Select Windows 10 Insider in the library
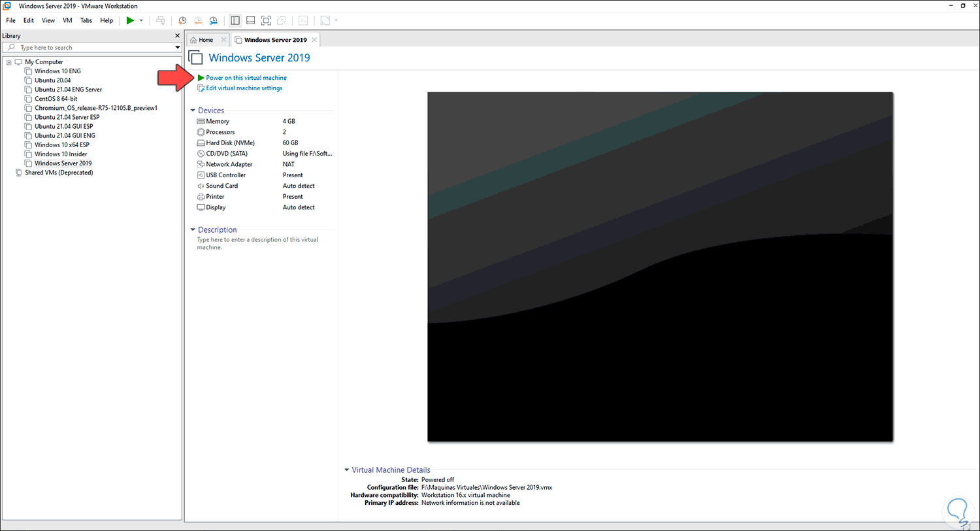The image size is (980, 531). [x=61, y=154]
